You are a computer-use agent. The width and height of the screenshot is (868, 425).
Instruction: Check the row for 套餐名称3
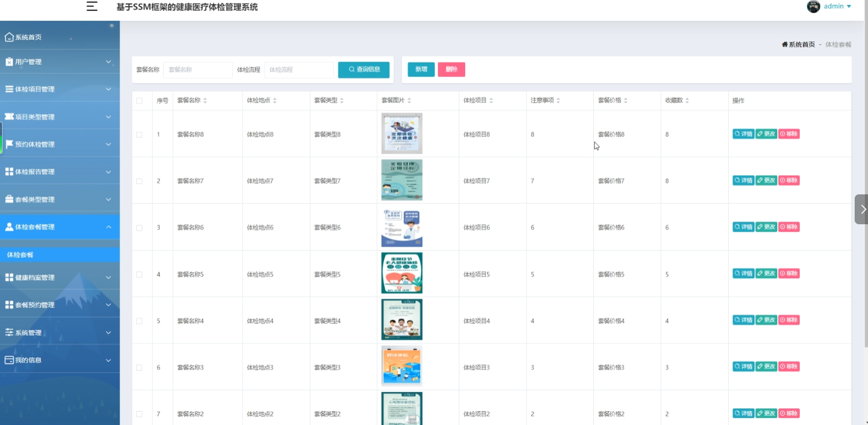click(139, 367)
